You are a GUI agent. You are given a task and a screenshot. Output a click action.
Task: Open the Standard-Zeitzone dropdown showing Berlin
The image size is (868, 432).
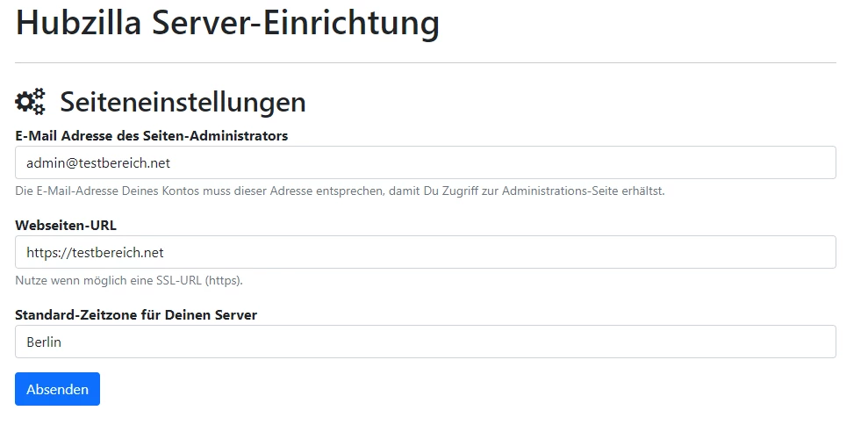point(425,342)
